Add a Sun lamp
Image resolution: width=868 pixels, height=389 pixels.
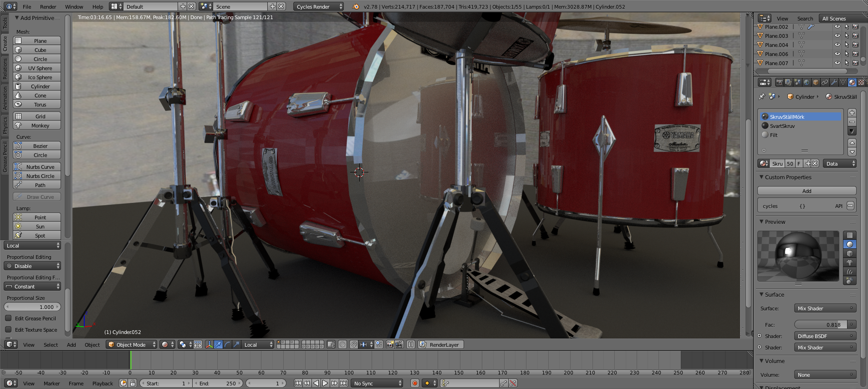[x=37, y=226]
